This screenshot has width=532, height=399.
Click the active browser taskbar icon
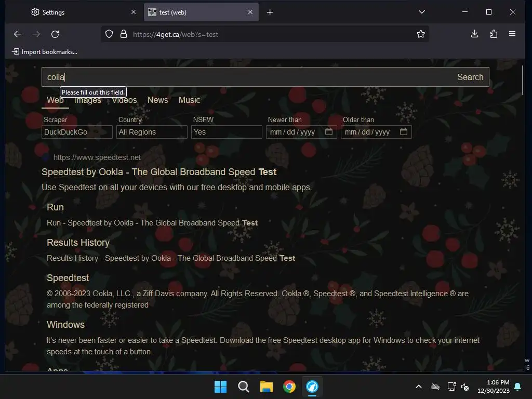312,387
